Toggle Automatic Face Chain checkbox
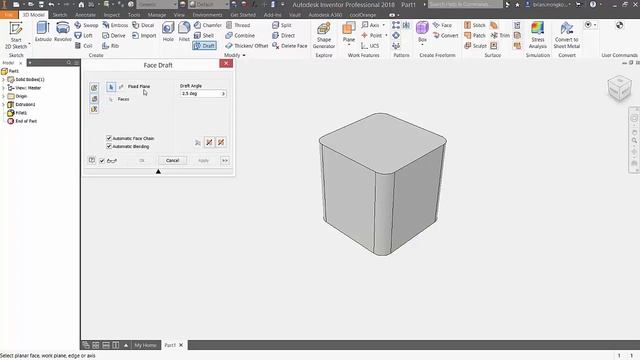This screenshot has height=360, width=640. 109,138
